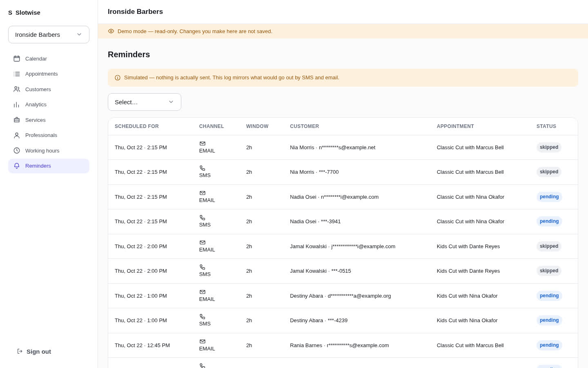The height and width of the screenshot is (368, 588).
Task: Click the Sign out button
Action: [34, 351]
